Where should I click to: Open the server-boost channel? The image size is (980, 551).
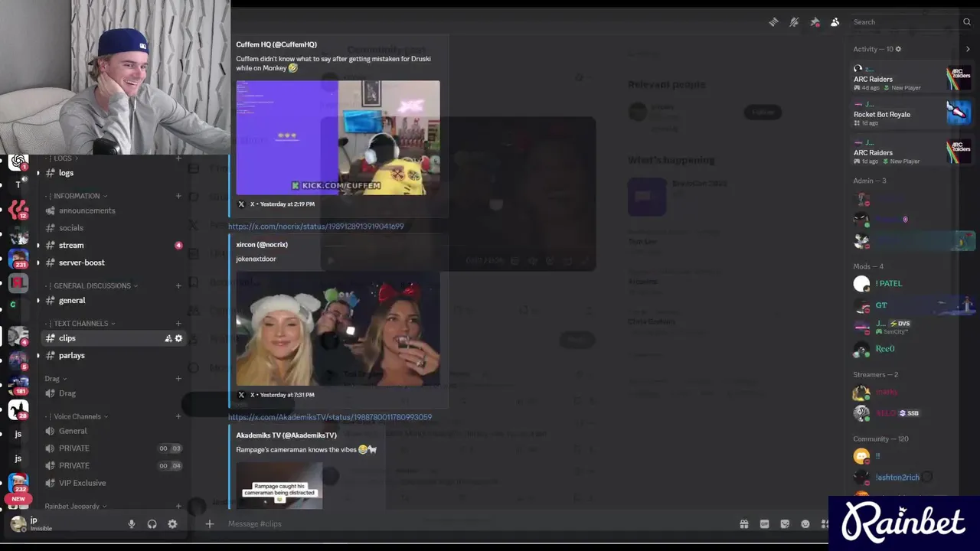[81, 262]
